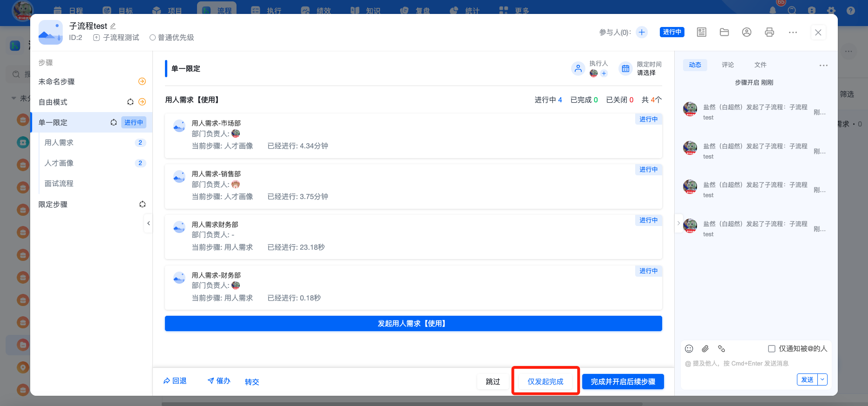Click the process thumbnail image in header
The image size is (868, 406).
(51, 32)
